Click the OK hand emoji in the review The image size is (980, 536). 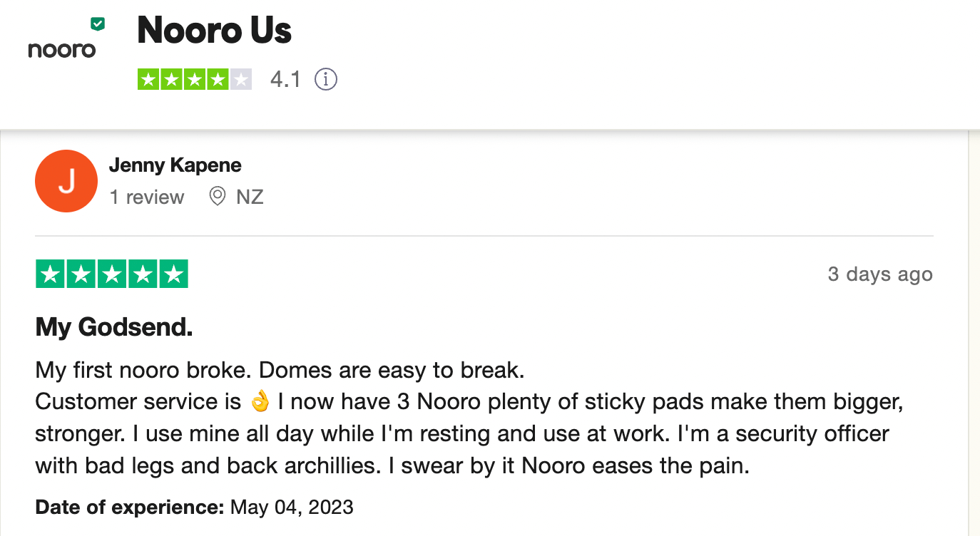click(260, 402)
